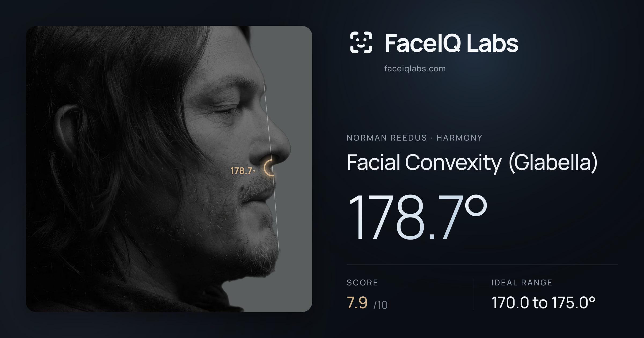Click the 178.7° angle label on photo
Screen dimensions: 644x338
pyautogui.click(x=243, y=171)
